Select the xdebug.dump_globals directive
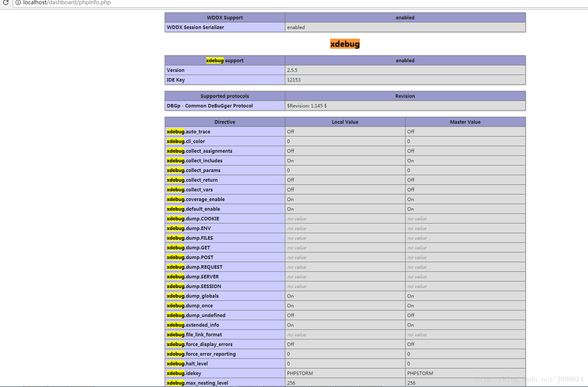This screenshot has width=588, height=387. [225, 296]
